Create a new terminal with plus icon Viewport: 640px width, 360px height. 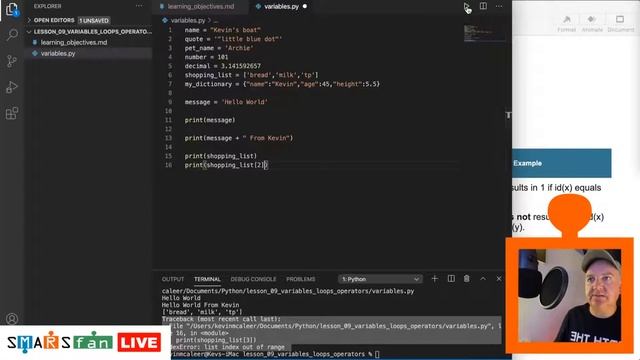pos(435,279)
